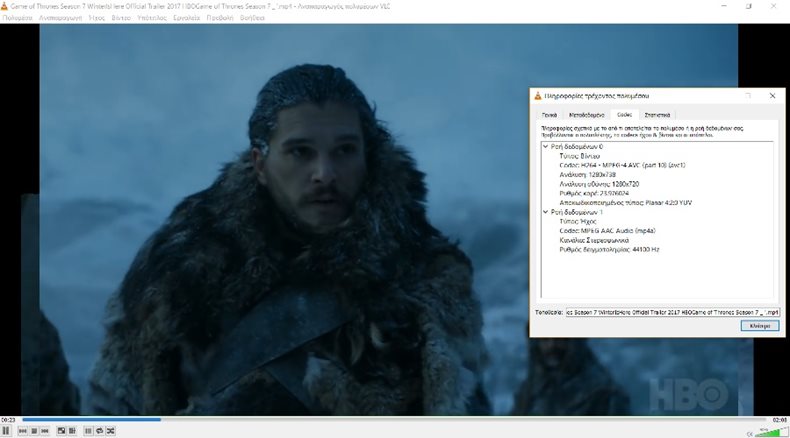
Task: Switch to the Μεταδεδομένα tab
Action: pos(586,115)
